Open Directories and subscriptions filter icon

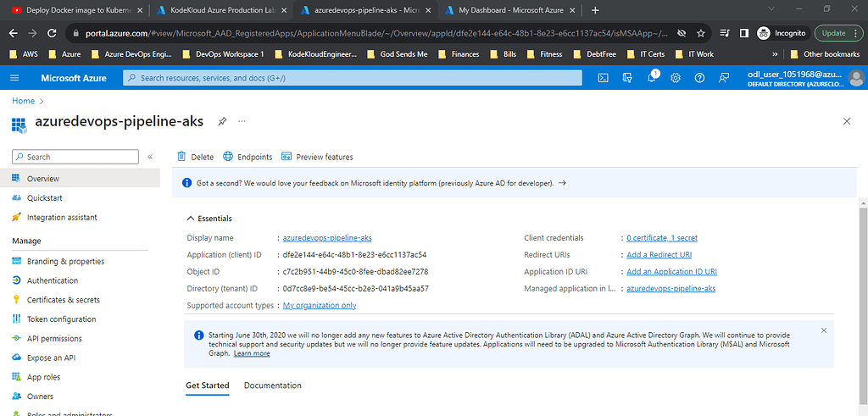coord(627,78)
